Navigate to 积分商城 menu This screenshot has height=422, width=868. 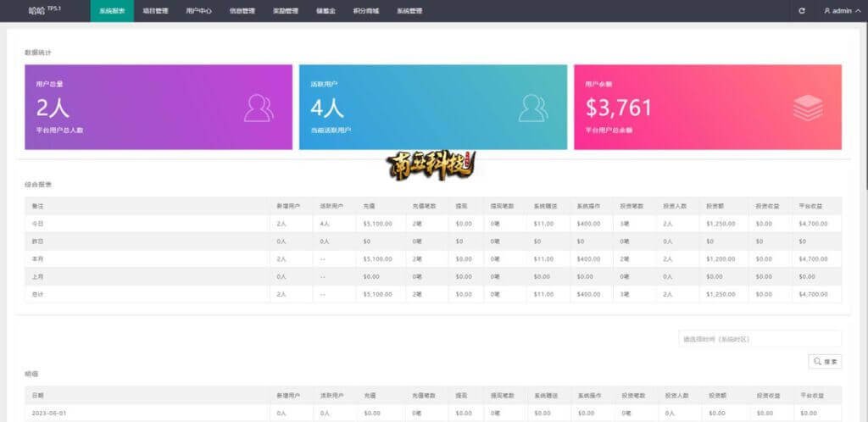tap(365, 11)
